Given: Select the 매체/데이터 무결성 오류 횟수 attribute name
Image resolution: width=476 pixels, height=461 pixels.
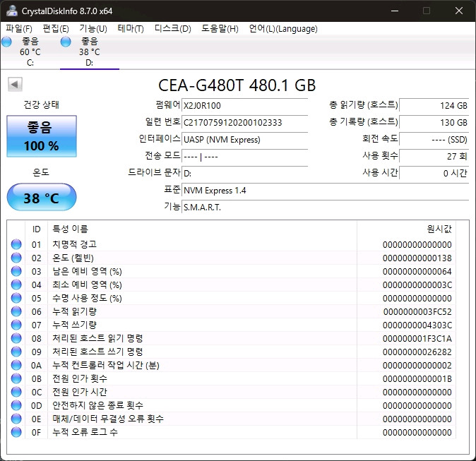Looking at the screenshot, I should [108, 419].
